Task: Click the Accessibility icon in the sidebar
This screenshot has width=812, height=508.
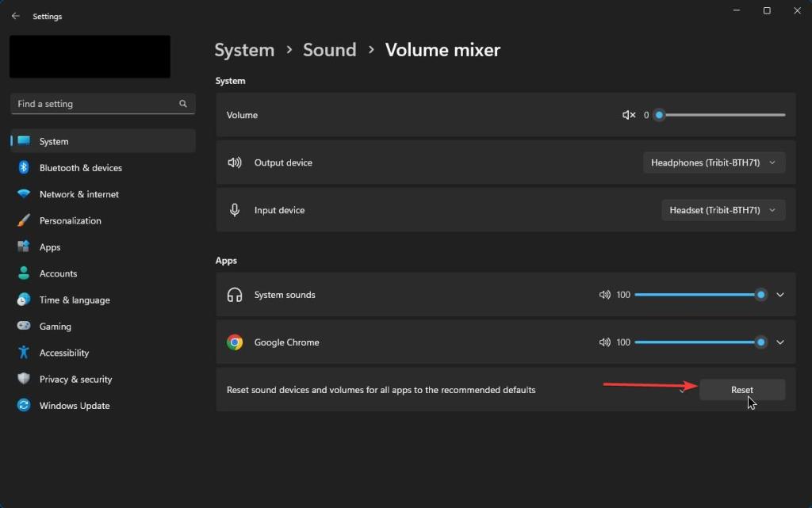Action: tap(22, 353)
